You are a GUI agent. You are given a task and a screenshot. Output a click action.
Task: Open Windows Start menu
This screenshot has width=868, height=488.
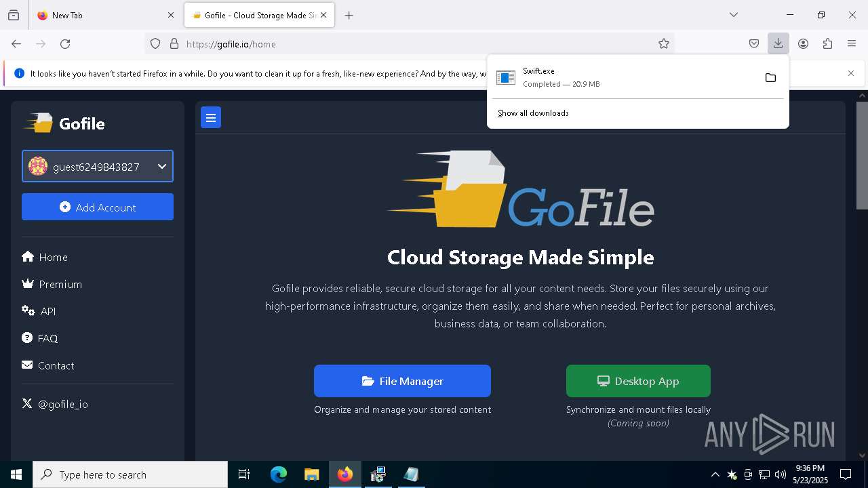point(16,474)
